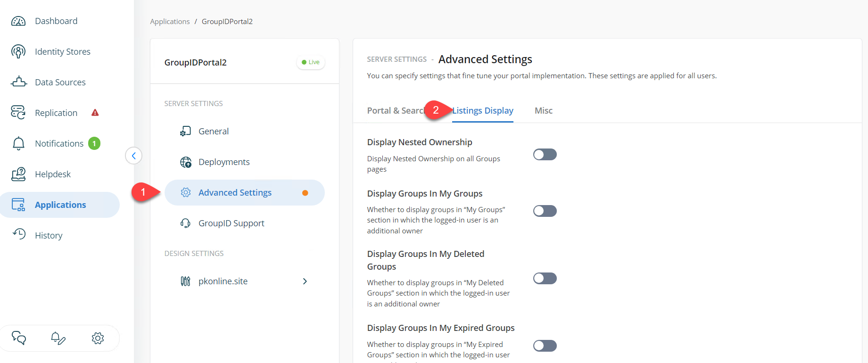868x363 pixels.
Task: Click the SERVER SETTINGS header in the side panel
Action: pyautogui.click(x=193, y=104)
